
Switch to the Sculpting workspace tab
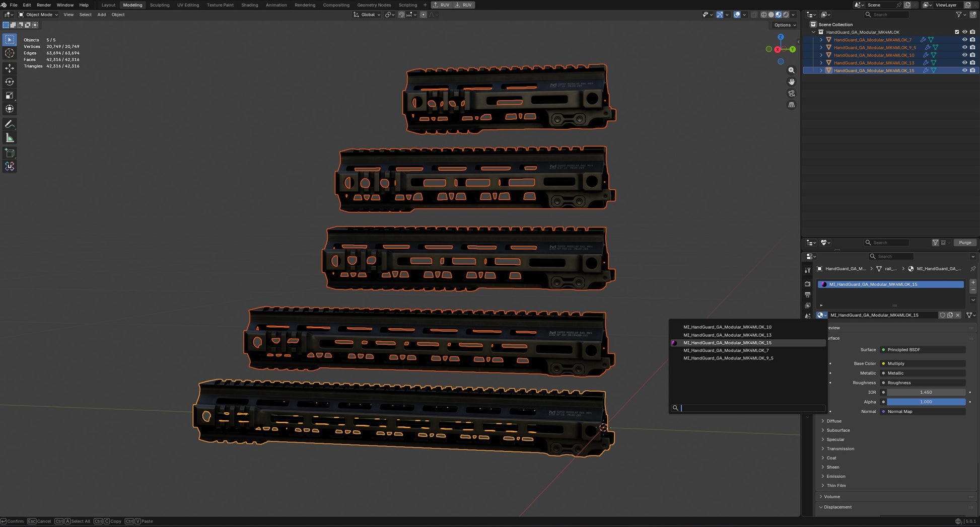pyautogui.click(x=160, y=5)
